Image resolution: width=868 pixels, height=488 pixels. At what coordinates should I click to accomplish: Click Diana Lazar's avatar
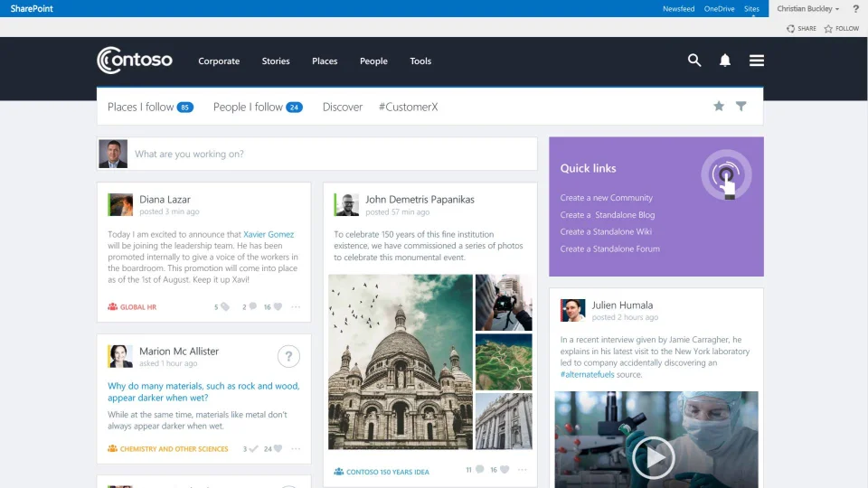[x=120, y=205]
